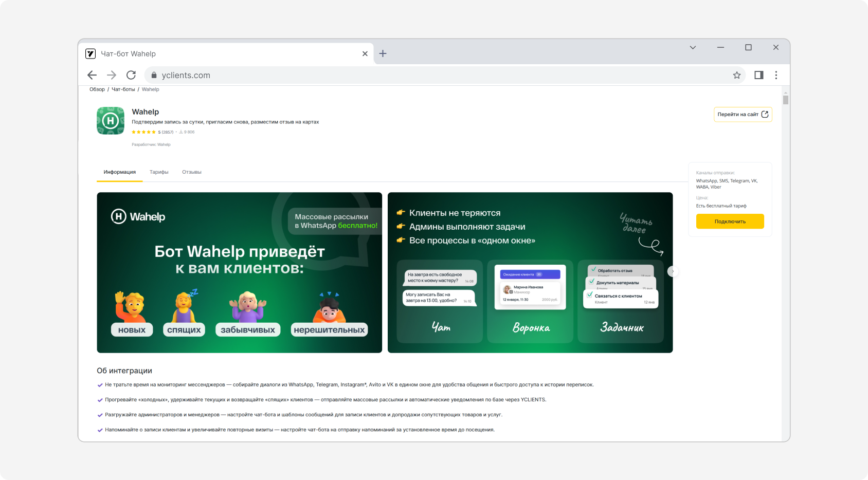Open the Бот Wahelp promo banner image
The width and height of the screenshot is (868, 480).
(x=239, y=272)
